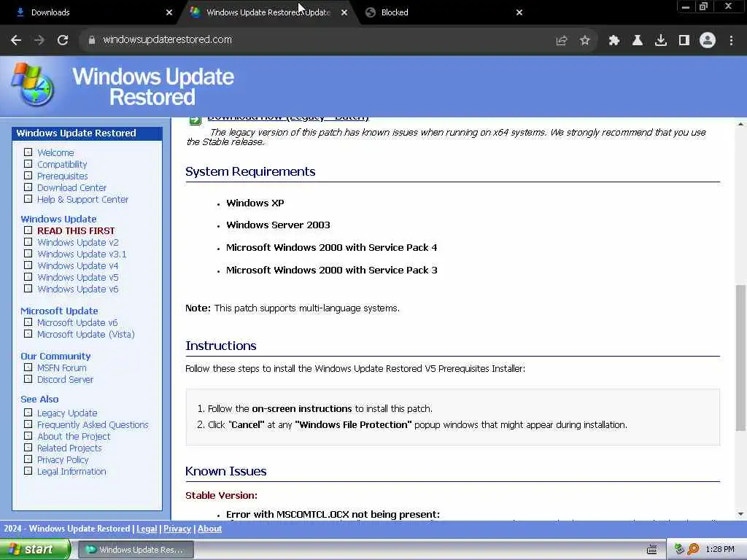Open the Compatibility sidebar link

62,164
